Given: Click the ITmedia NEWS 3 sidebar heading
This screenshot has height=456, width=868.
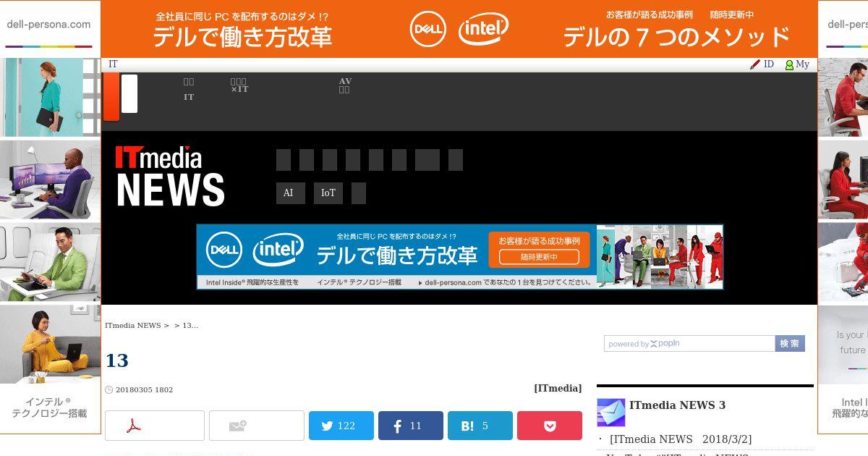Looking at the screenshot, I should (677, 405).
